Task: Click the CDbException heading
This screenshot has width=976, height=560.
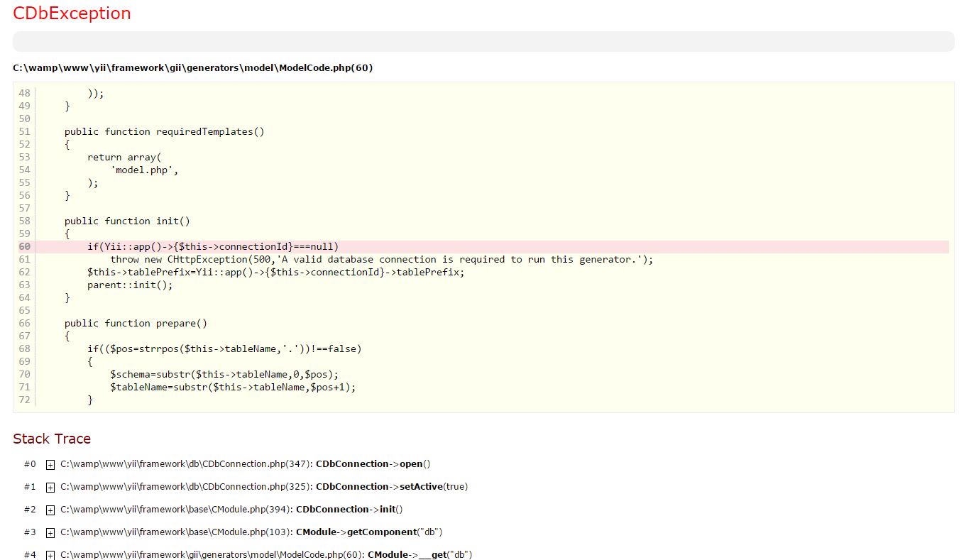Action: click(72, 13)
